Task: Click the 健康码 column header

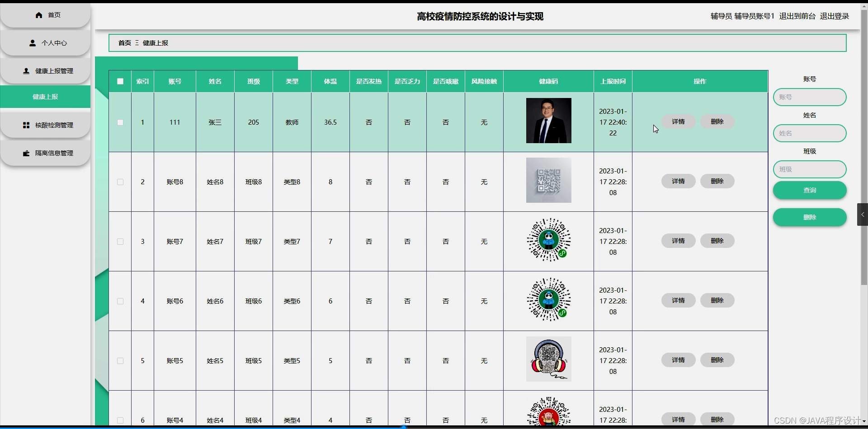Action: [548, 81]
